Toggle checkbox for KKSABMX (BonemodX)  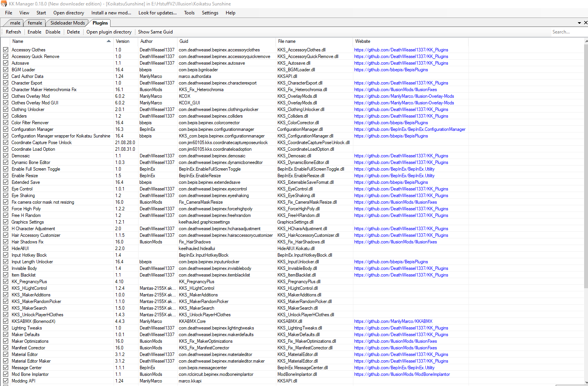[6, 321]
